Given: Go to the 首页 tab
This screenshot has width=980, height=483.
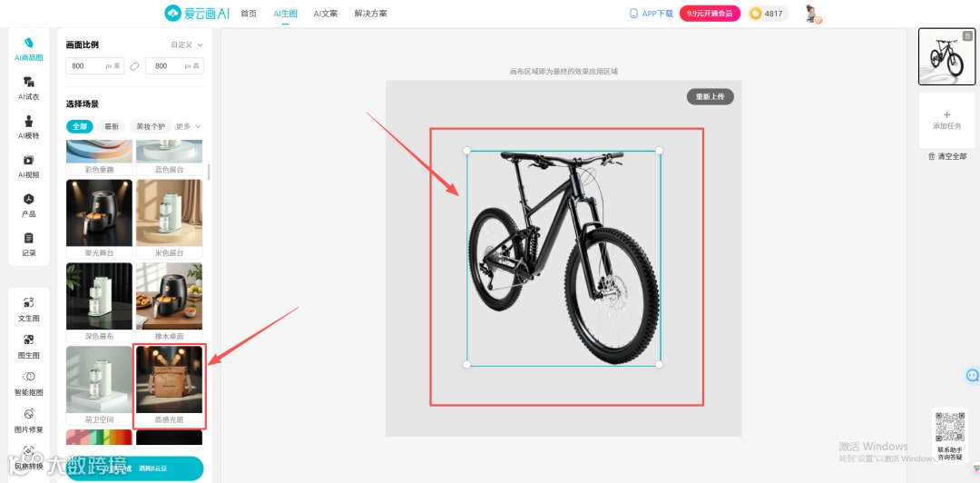Looking at the screenshot, I should (249, 13).
